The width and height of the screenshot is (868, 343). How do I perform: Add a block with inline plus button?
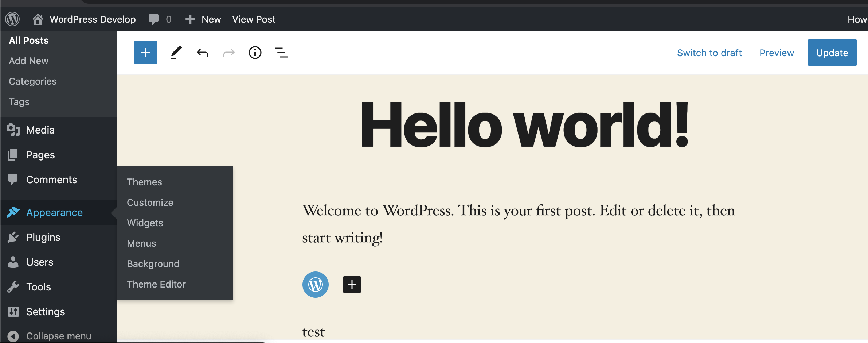click(351, 285)
